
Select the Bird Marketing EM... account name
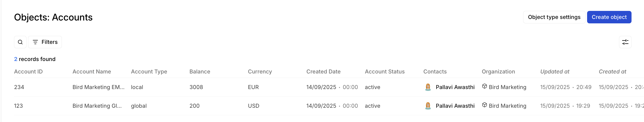click(98, 87)
